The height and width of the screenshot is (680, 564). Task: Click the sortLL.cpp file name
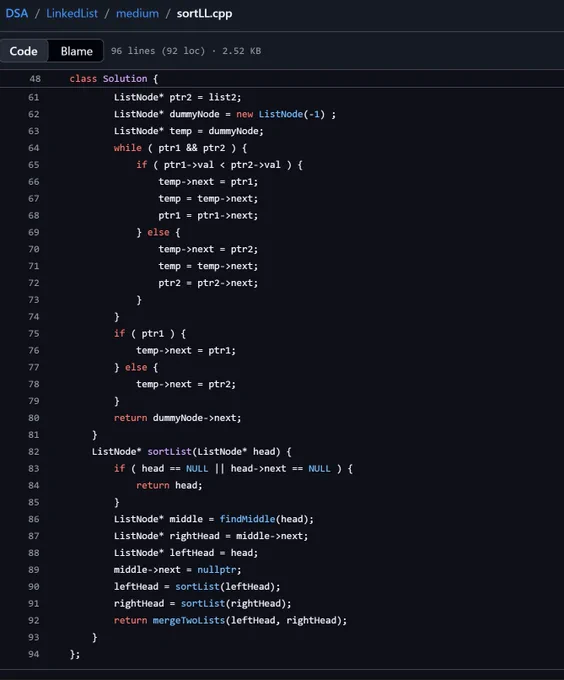coord(204,13)
